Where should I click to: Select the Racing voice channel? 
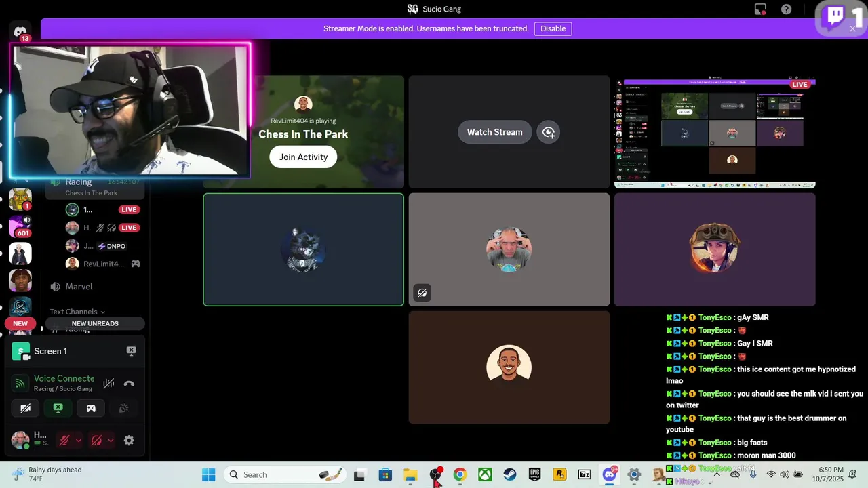click(x=95, y=186)
